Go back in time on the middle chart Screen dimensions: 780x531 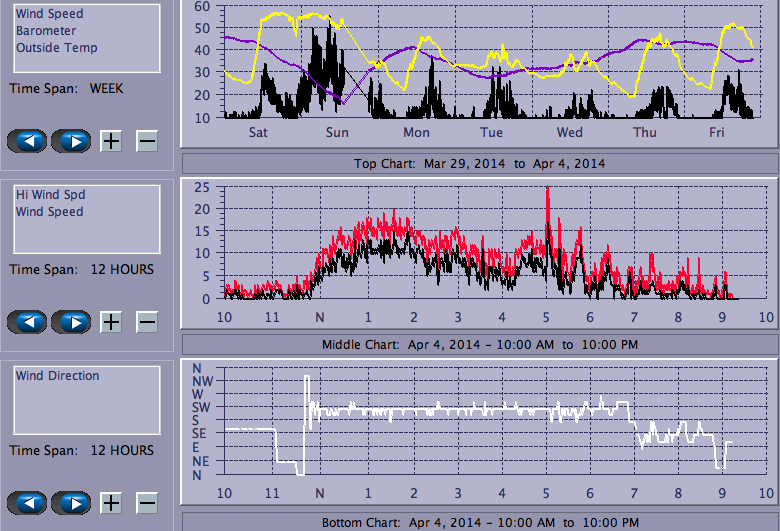pos(27,322)
